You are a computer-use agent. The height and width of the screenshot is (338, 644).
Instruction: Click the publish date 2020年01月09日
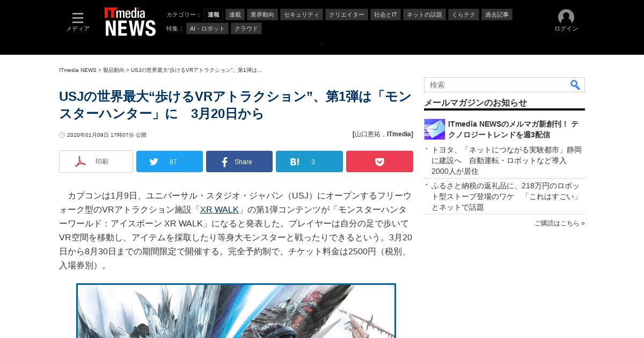click(88, 135)
